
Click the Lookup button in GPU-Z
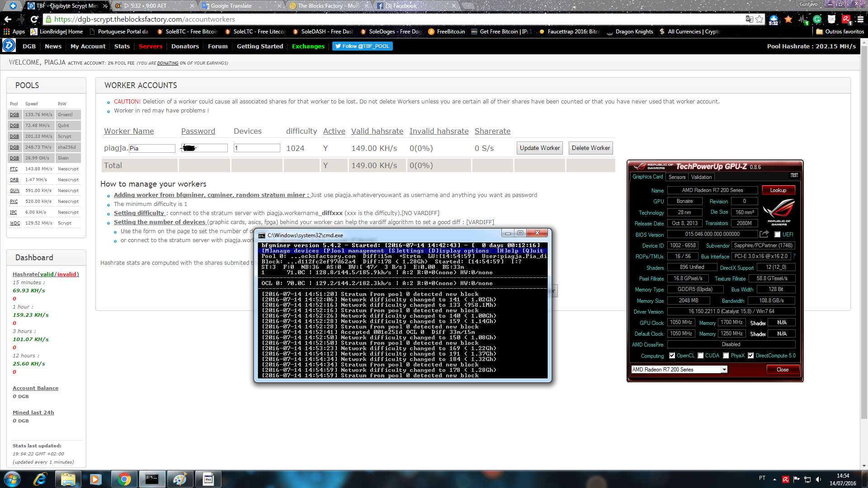778,190
